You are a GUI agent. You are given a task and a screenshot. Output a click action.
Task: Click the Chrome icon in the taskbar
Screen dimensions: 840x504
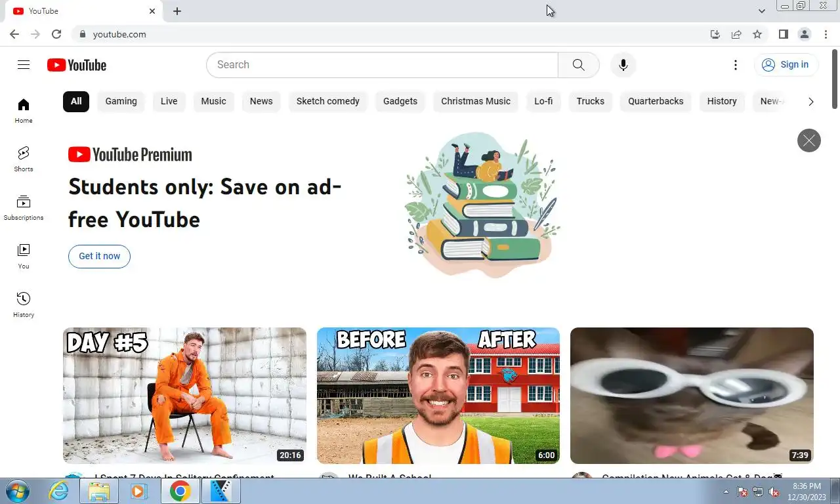click(x=180, y=491)
